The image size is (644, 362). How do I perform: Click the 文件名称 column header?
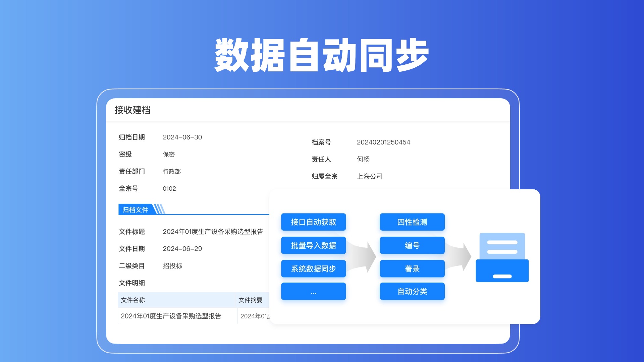click(133, 300)
